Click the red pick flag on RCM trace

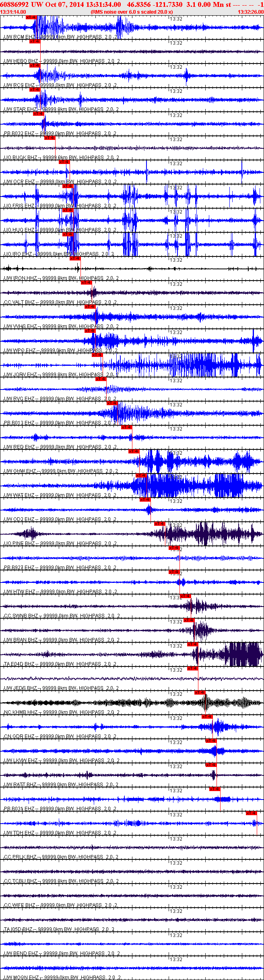[31, 17]
